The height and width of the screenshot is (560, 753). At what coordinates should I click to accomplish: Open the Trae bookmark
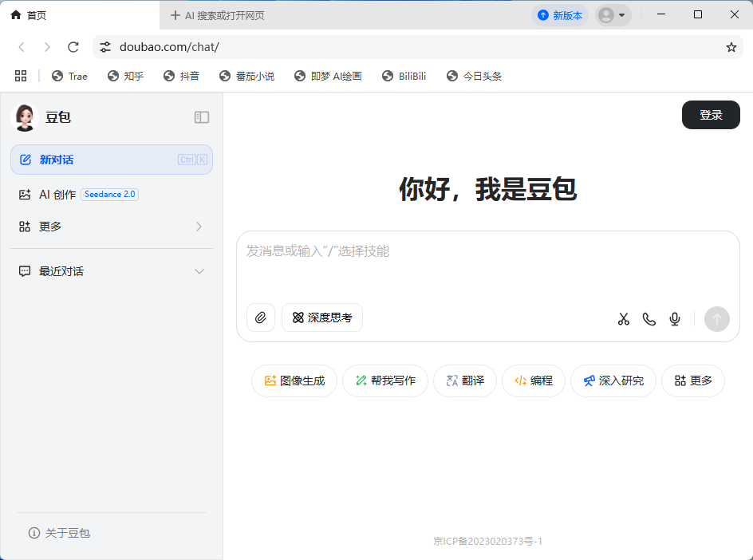(69, 76)
